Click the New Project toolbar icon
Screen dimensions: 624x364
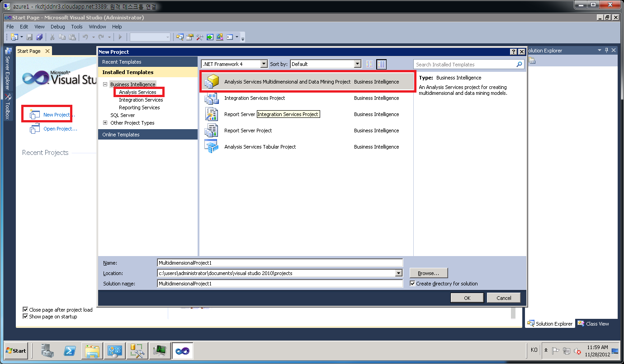14,37
